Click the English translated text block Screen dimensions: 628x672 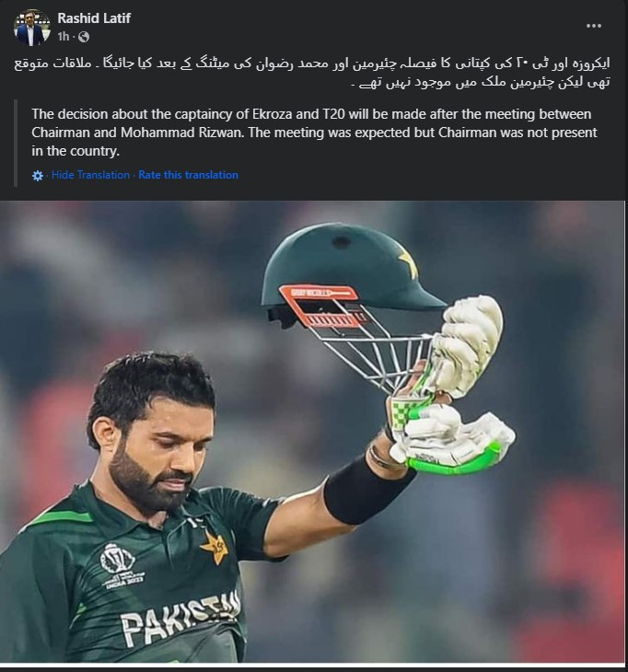tap(314, 133)
